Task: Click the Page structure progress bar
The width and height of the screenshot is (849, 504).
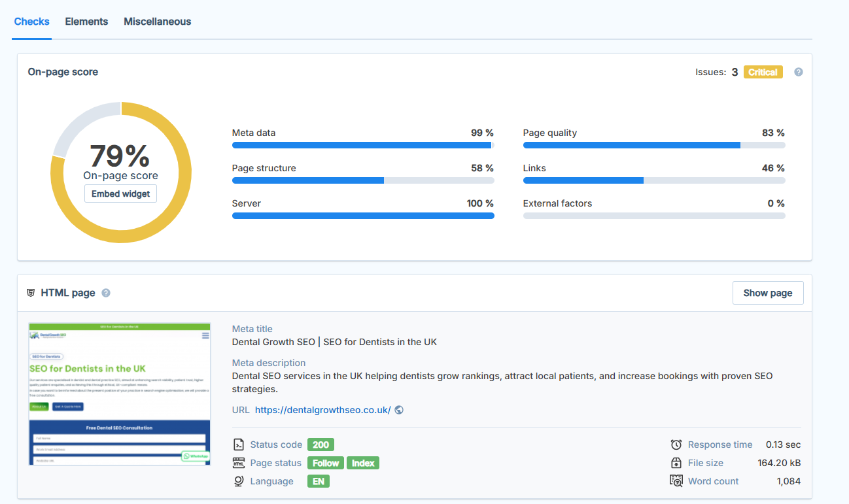Action: (363, 180)
